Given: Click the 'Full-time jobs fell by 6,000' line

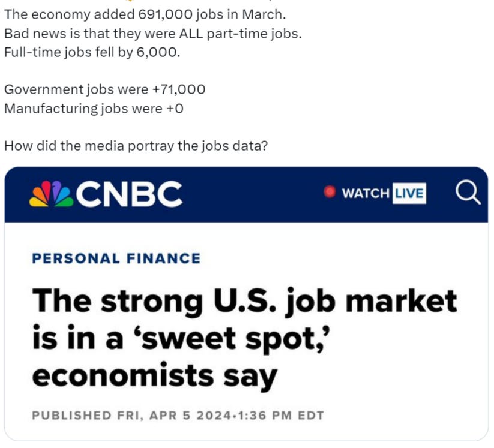Looking at the screenshot, I should (x=92, y=52).
